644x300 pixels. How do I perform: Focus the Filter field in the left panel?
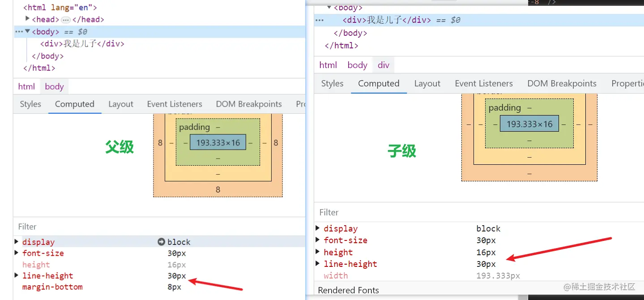pyautogui.click(x=159, y=227)
